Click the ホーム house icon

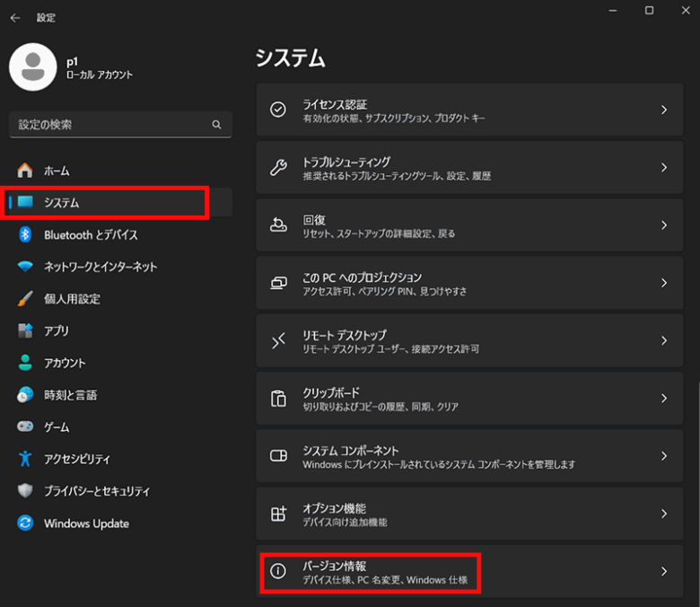25,171
